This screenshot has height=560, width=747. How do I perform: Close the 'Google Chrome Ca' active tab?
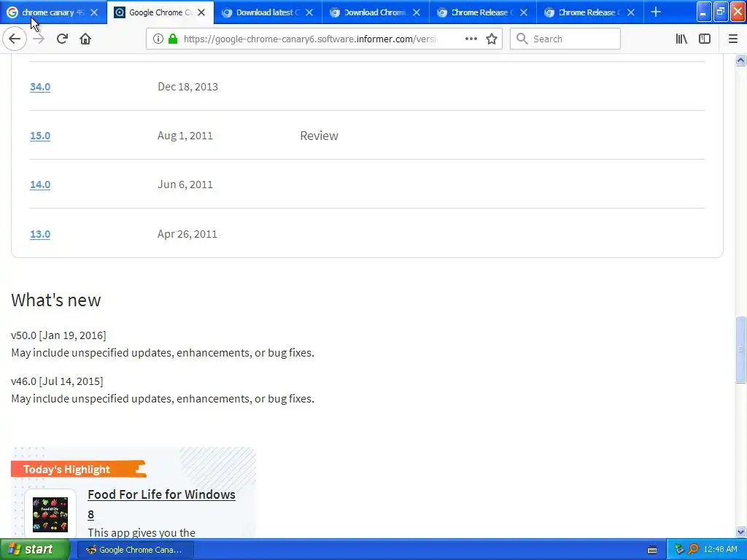tap(201, 12)
